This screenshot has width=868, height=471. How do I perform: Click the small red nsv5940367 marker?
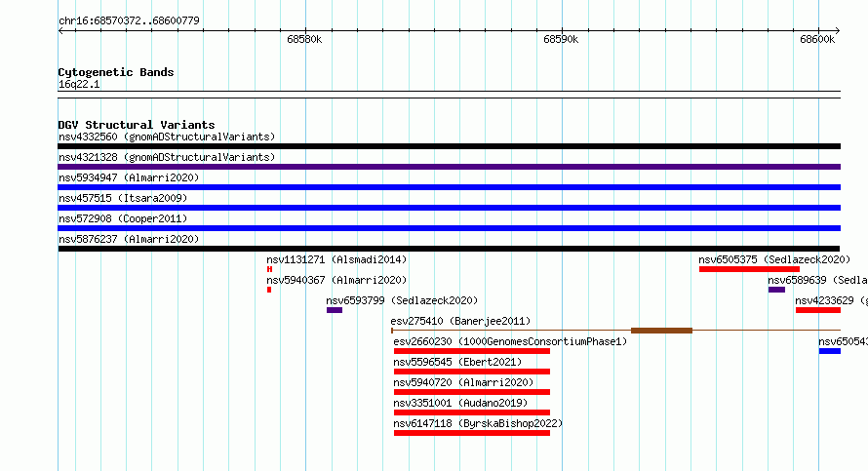pyautogui.click(x=269, y=290)
